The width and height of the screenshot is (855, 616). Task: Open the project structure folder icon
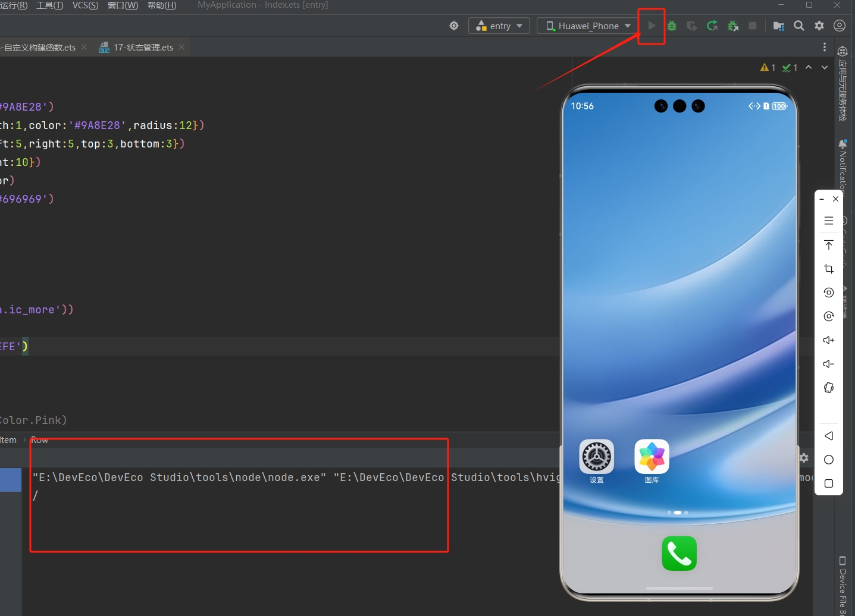(778, 26)
